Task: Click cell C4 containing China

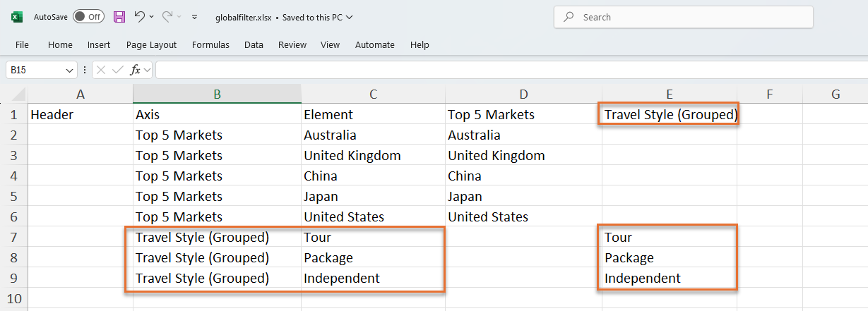Action: 373,176
